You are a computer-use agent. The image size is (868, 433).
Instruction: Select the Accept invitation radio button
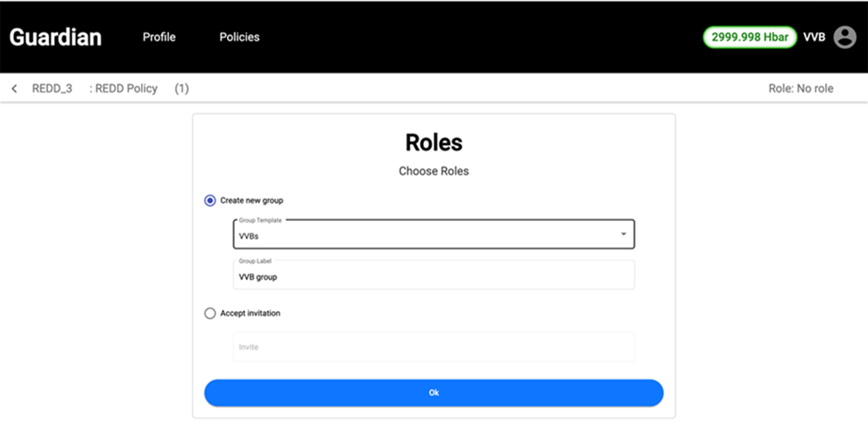pyautogui.click(x=210, y=314)
